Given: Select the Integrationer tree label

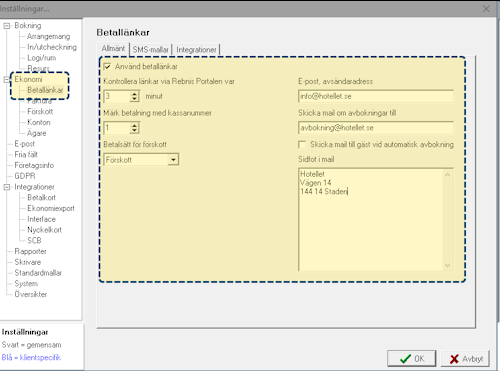Looking at the screenshot, I should tap(34, 187).
